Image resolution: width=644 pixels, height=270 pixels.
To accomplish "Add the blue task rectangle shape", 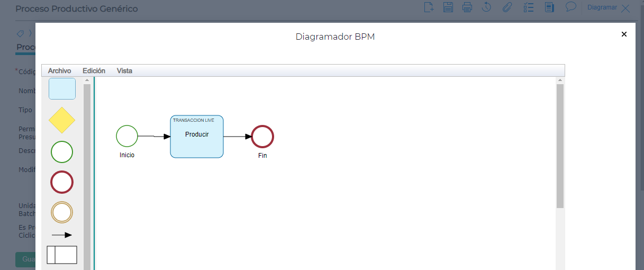I will point(62,89).
